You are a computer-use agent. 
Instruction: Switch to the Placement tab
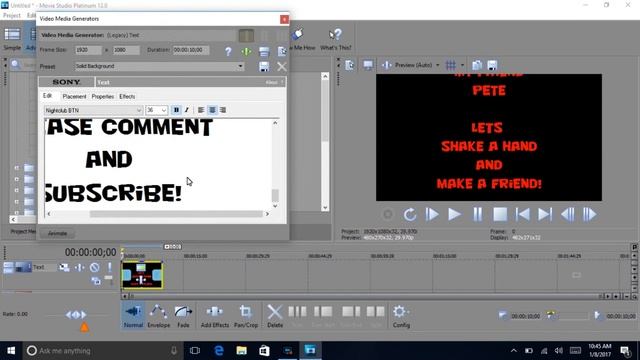[74, 96]
